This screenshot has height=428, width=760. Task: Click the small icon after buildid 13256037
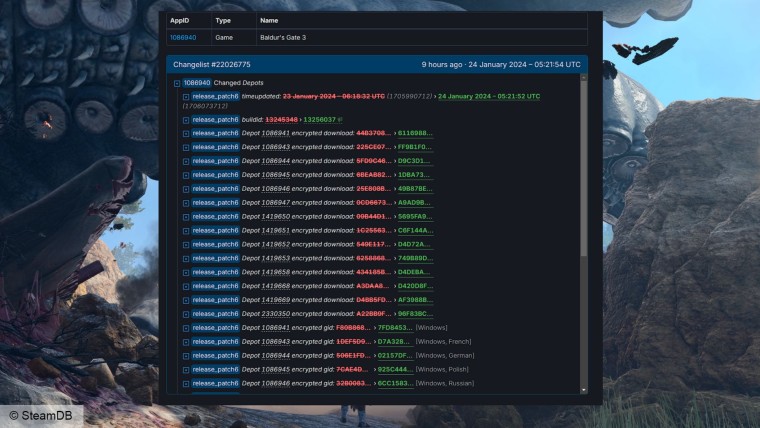340,119
